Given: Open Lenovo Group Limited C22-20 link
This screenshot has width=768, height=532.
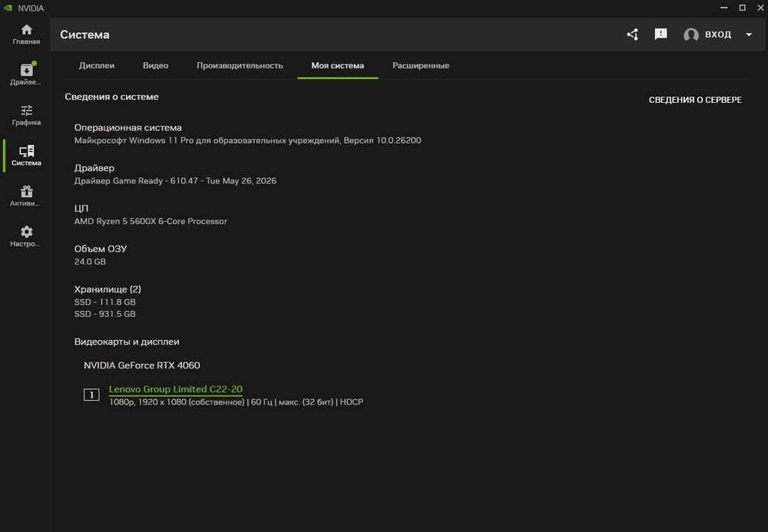Looking at the screenshot, I should click(x=175, y=389).
